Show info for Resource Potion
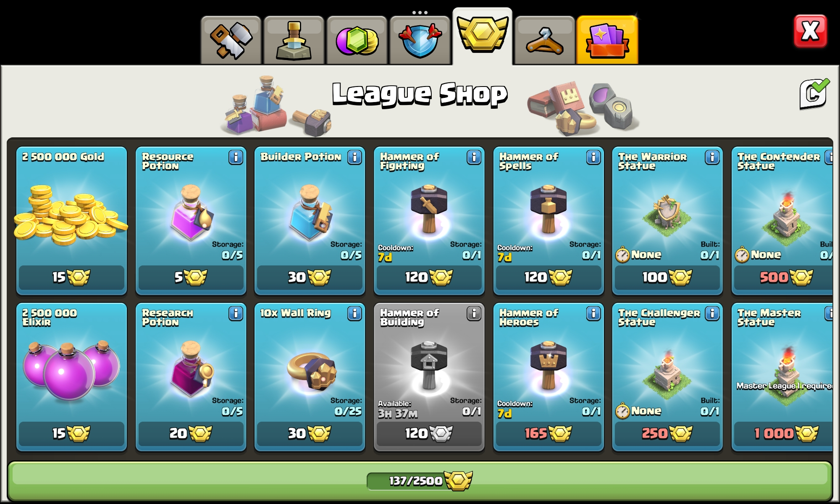The height and width of the screenshot is (504, 840). (236, 157)
